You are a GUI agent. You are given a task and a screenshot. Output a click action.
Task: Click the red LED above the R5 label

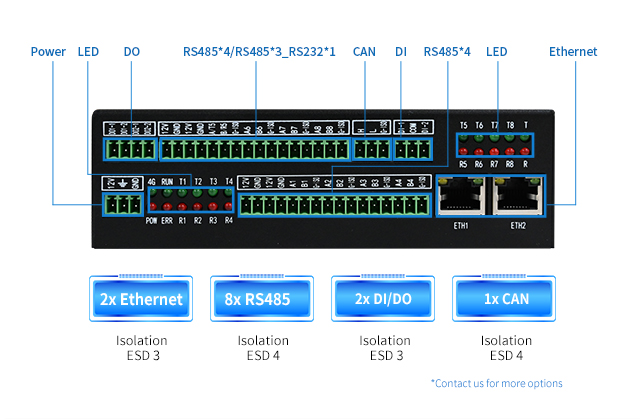(x=463, y=152)
